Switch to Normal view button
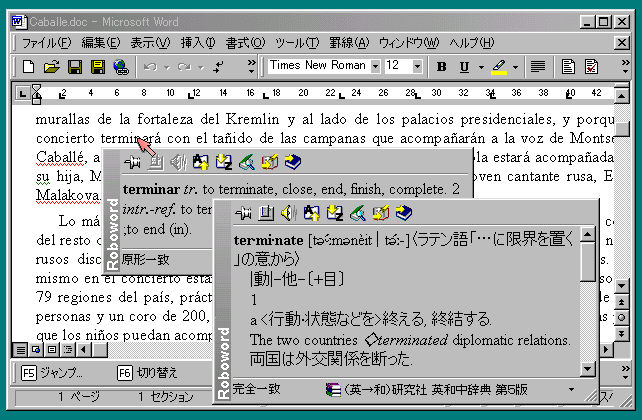 coord(20,350)
